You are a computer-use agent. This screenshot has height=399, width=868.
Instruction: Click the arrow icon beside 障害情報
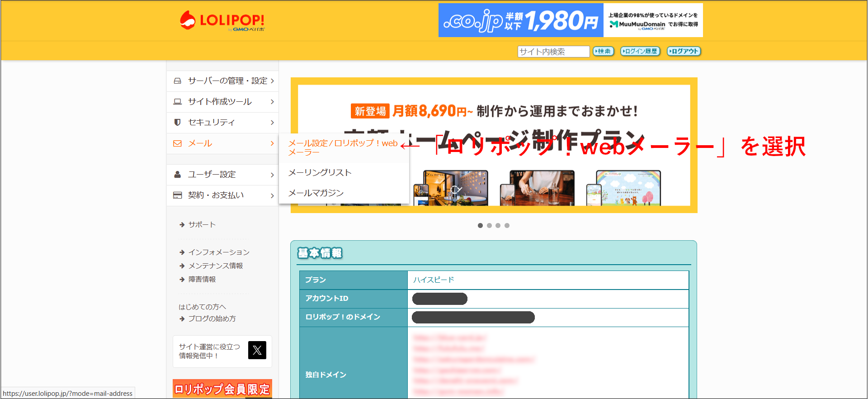pos(182,280)
